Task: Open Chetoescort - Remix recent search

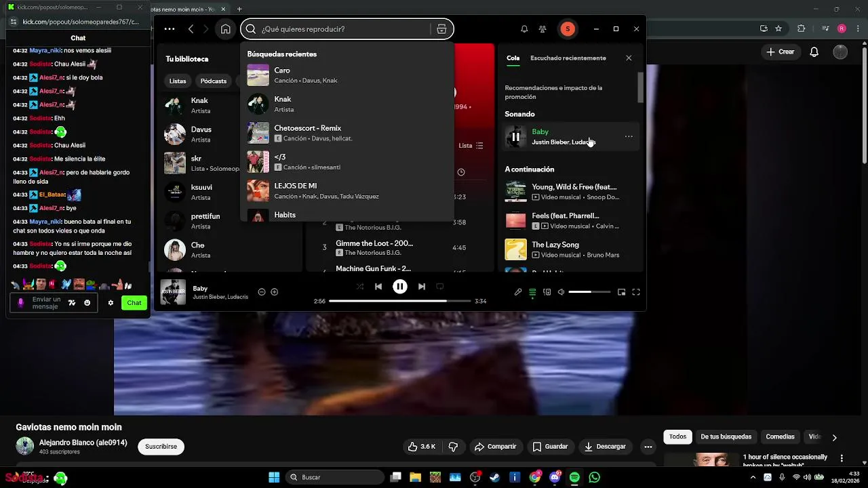Action: (347, 133)
